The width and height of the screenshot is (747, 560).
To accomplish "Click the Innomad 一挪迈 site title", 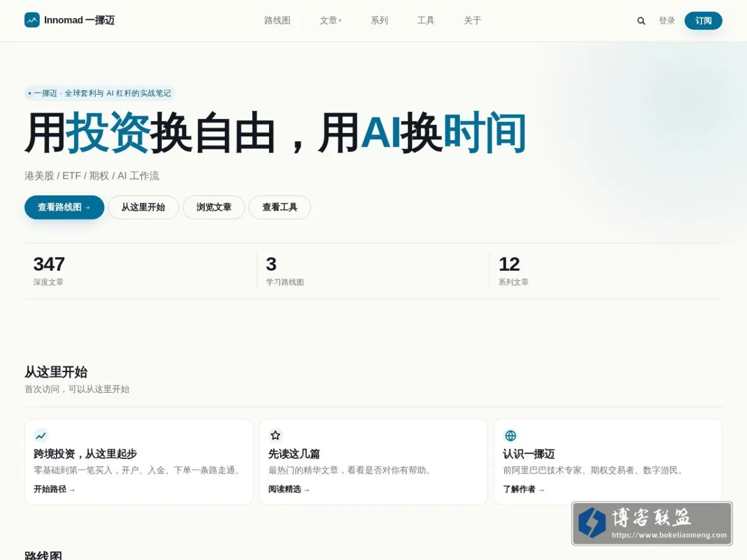I will pos(79,21).
